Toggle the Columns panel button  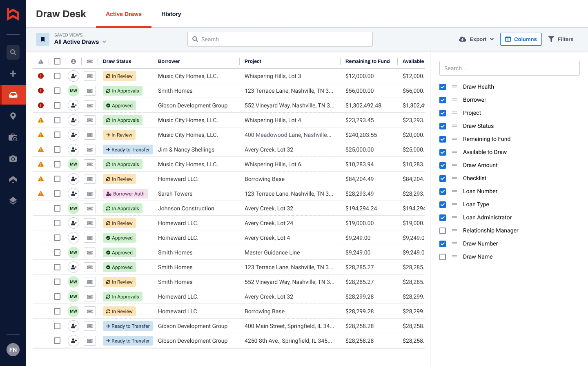point(521,39)
